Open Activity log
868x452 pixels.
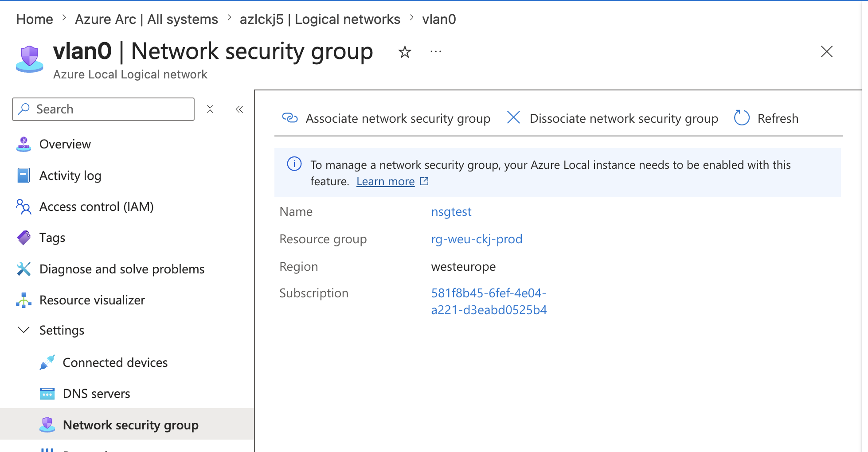[70, 175]
